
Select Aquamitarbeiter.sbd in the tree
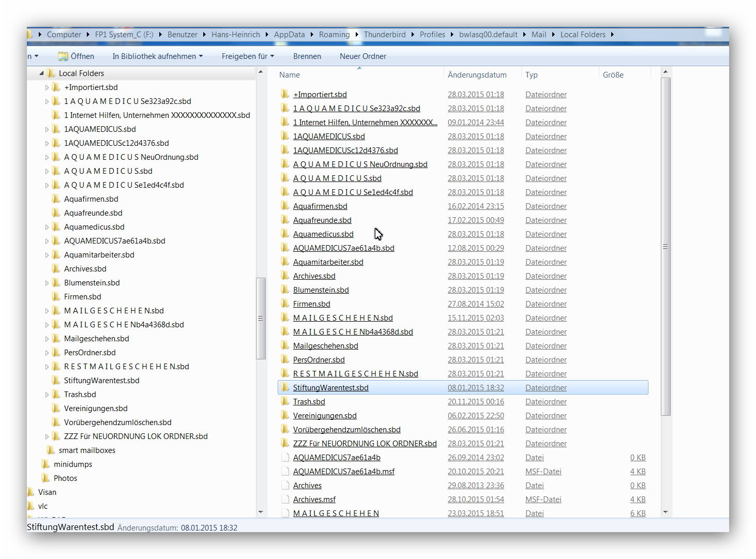99,254
